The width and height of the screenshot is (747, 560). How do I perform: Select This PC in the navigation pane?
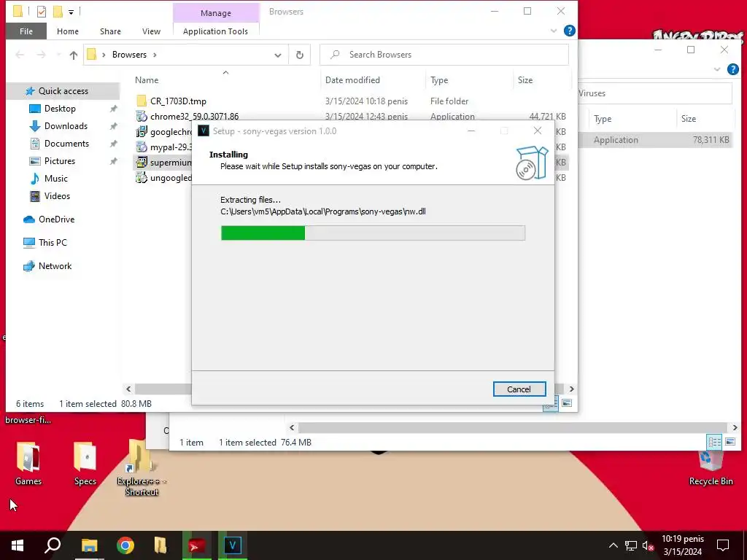point(53,242)
